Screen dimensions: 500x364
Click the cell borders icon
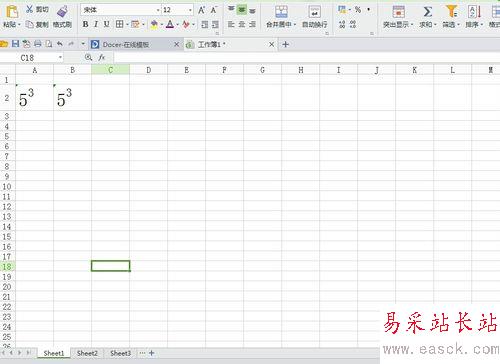[x=119, y=24]
